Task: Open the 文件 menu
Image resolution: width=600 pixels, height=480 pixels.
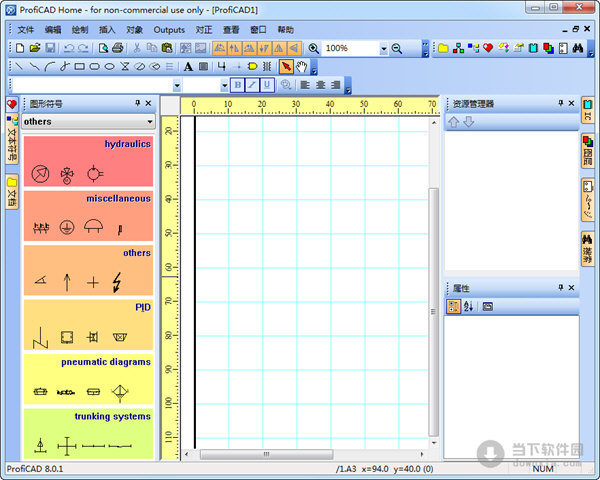Action: [26, 30]
